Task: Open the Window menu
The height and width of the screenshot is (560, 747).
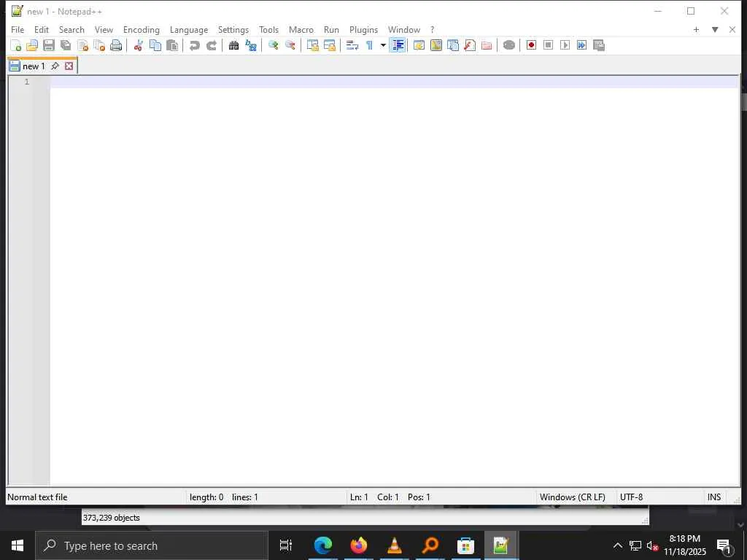Action: coord(403,29)
